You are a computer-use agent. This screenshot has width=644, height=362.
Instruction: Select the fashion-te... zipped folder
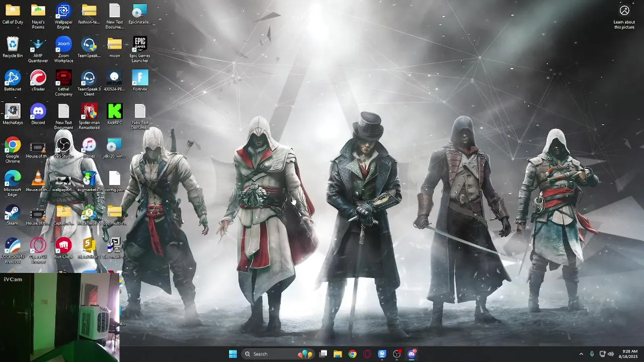(89, 14)
